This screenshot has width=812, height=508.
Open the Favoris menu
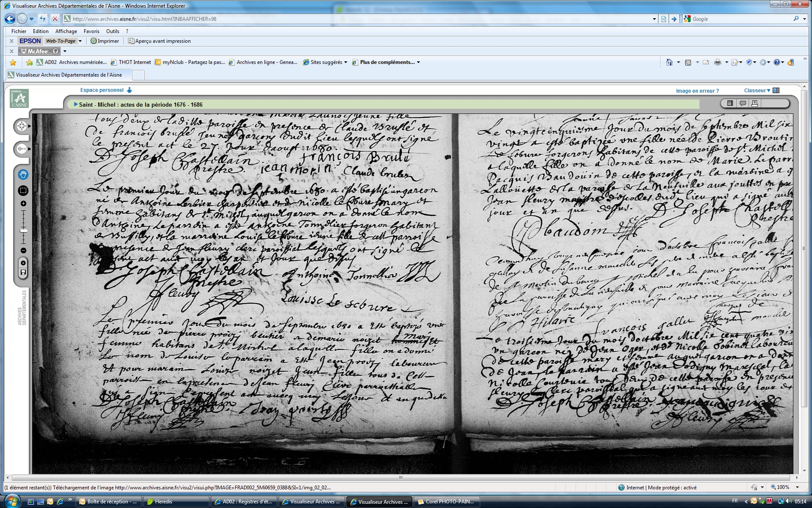91,31
